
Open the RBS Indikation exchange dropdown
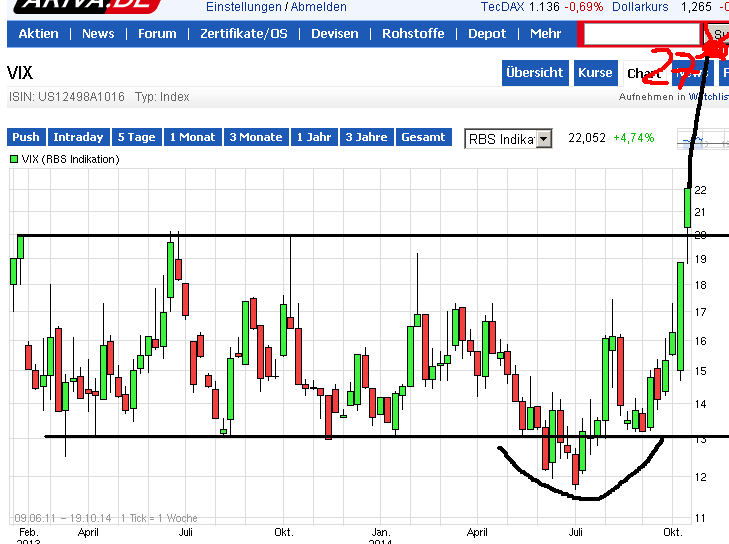(x=508, y=139)
